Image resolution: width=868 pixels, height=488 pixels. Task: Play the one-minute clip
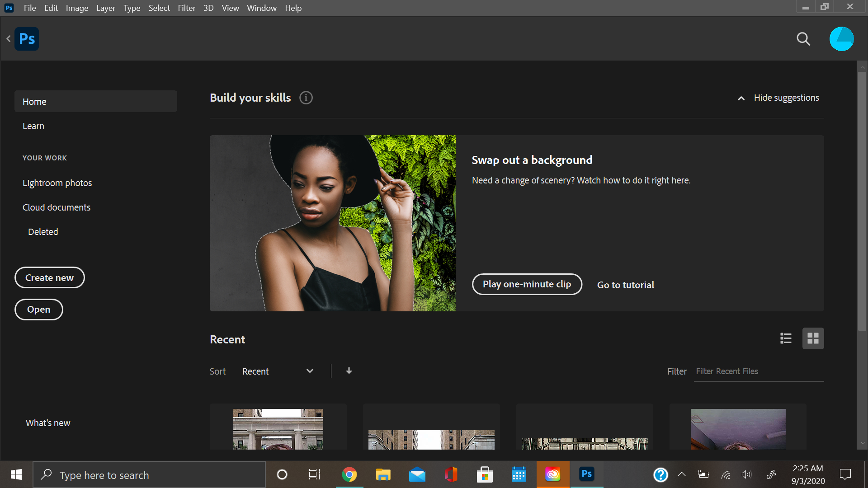point(527,284)
